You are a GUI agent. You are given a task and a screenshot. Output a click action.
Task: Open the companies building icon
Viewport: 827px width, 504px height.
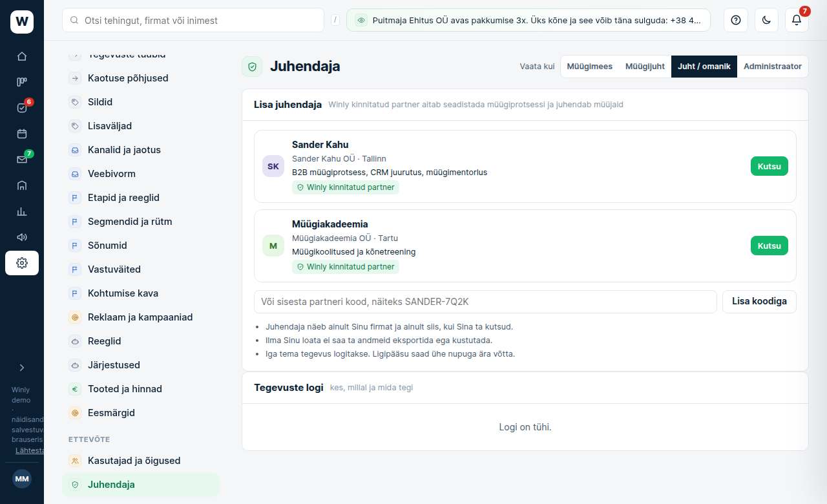point(22,185)
